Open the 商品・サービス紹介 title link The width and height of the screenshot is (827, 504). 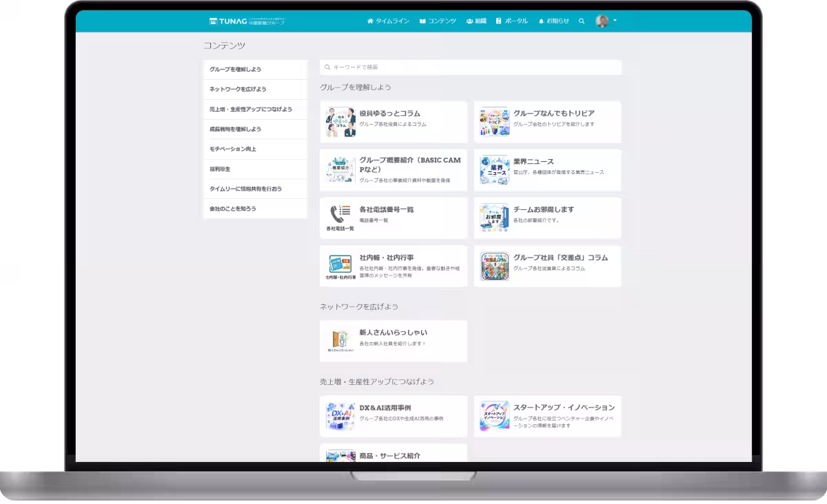click(389, 456)
